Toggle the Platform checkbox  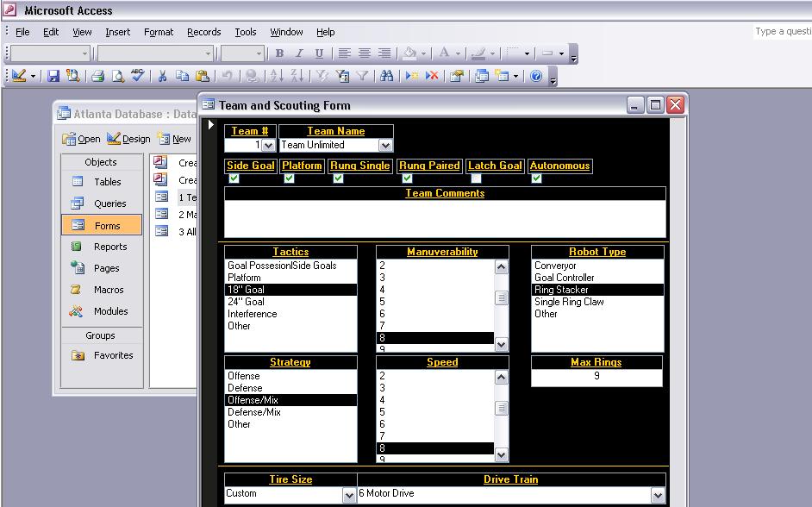click(289, 178)
